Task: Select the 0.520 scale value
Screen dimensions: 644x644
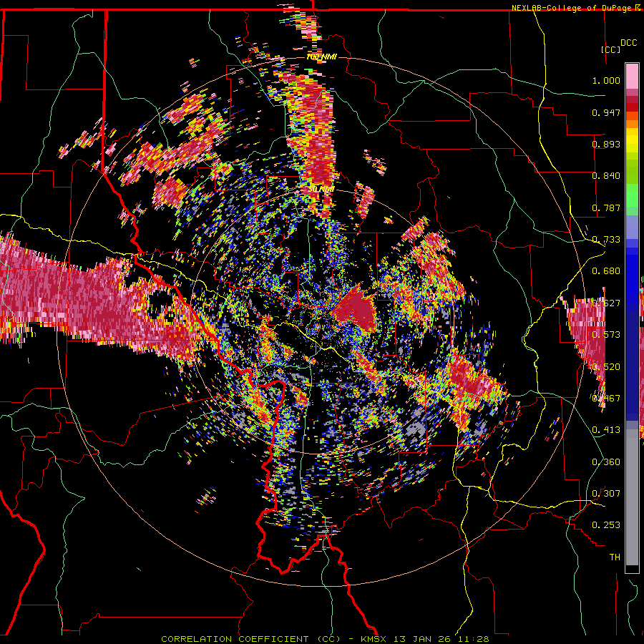Action: 606,366
